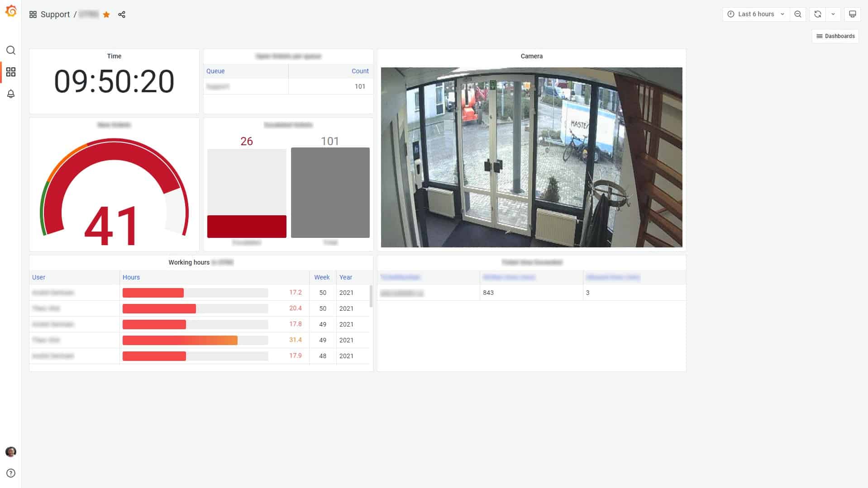Click the Camera panel image
Screen dimensions: 868x488
(531, 157)
